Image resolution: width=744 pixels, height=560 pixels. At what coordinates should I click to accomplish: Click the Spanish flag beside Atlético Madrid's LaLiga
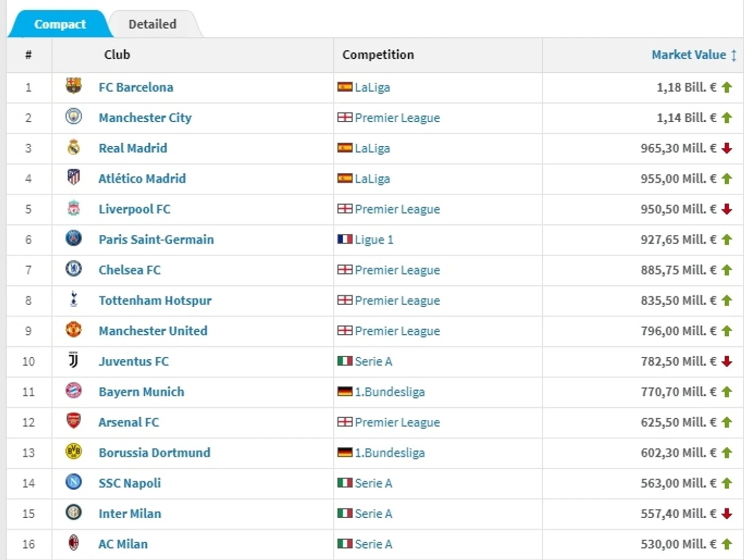click(344, 178)
